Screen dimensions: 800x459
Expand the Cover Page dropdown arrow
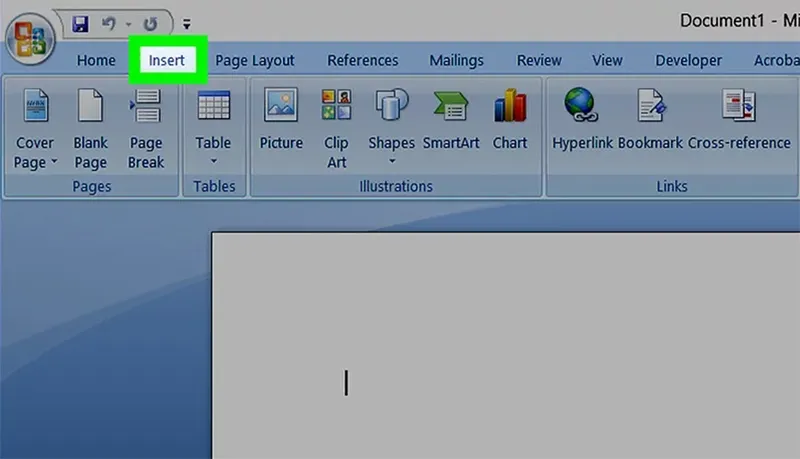54,162
